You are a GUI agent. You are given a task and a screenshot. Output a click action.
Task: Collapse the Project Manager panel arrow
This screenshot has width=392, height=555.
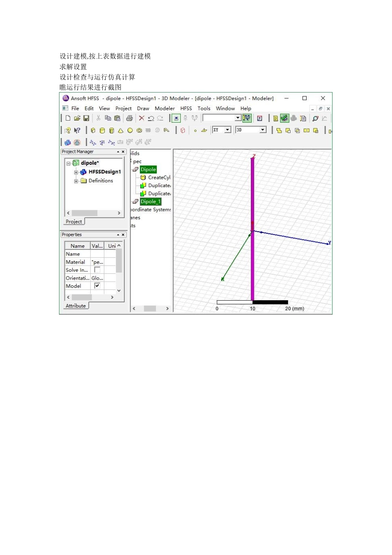118,152
